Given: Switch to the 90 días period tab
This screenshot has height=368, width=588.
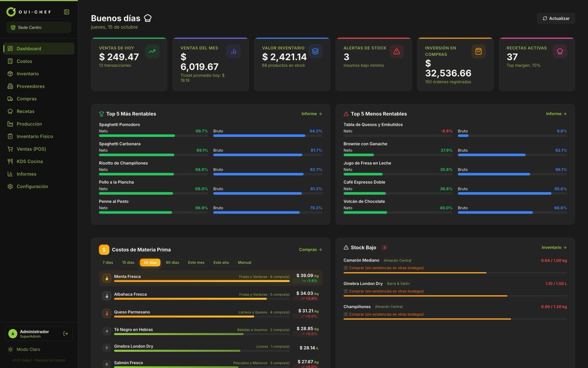Looking at the screenshot, I should 172,262.
